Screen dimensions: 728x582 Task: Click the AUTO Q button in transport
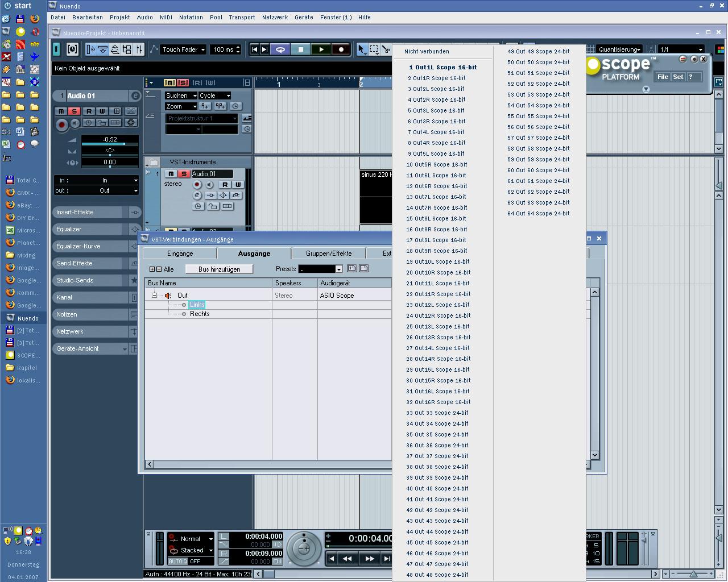(x=177, y=561)
